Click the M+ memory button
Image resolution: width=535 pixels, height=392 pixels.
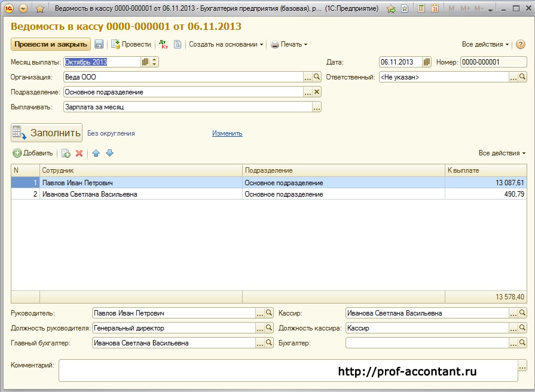click(x=466, y=8)
